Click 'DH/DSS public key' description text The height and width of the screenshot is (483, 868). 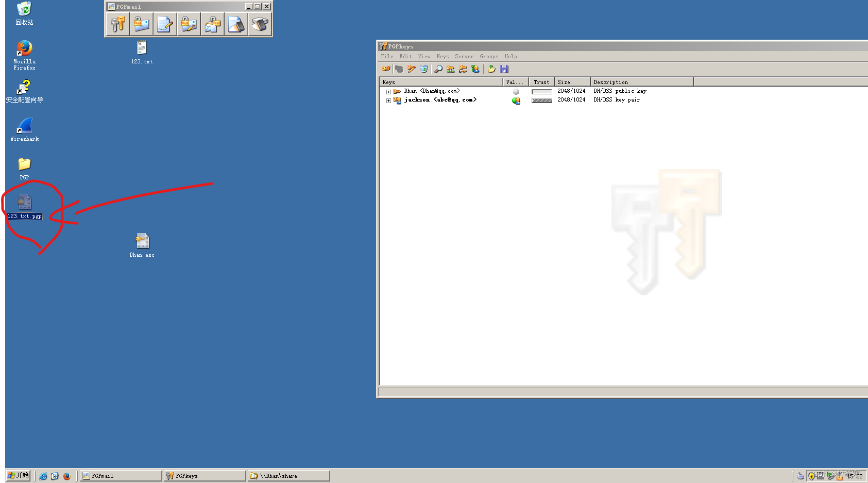point(620,91)
